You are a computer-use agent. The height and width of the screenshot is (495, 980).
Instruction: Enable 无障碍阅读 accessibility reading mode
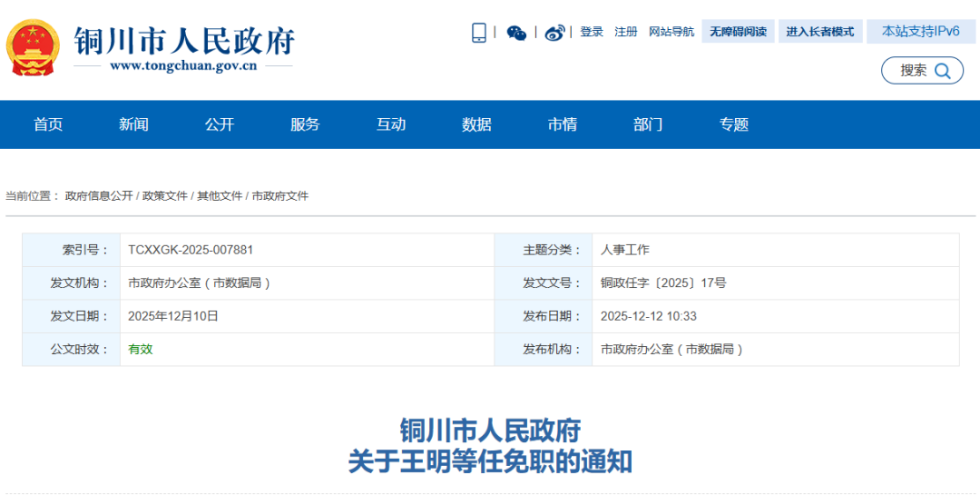tap(738, 32)
